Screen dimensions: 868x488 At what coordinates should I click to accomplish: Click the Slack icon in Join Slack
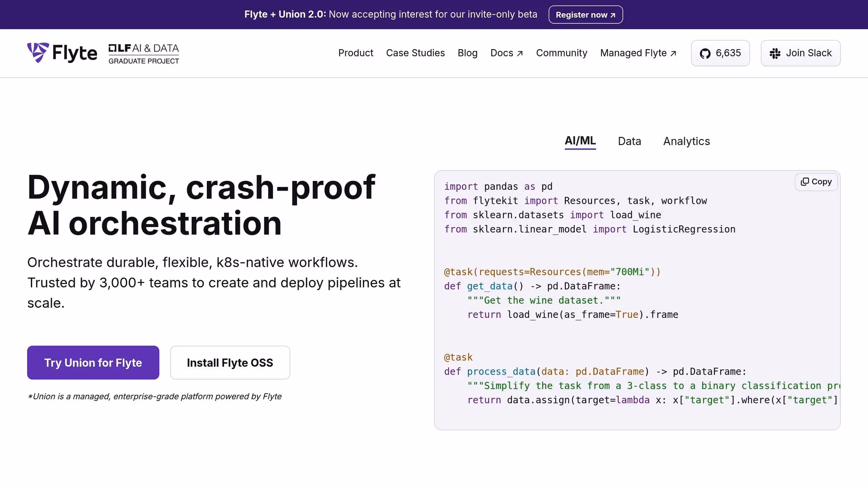(x=775, y=53)
